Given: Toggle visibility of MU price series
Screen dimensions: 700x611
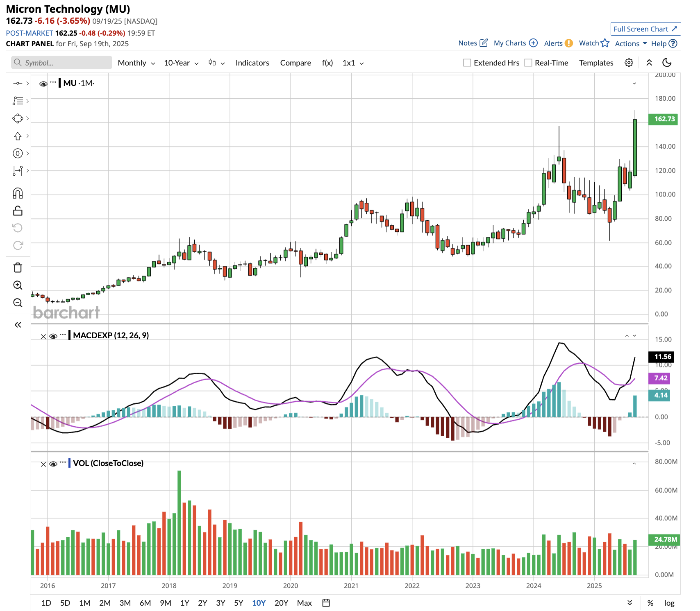Looking at the screenshot, I should (43, 84).
